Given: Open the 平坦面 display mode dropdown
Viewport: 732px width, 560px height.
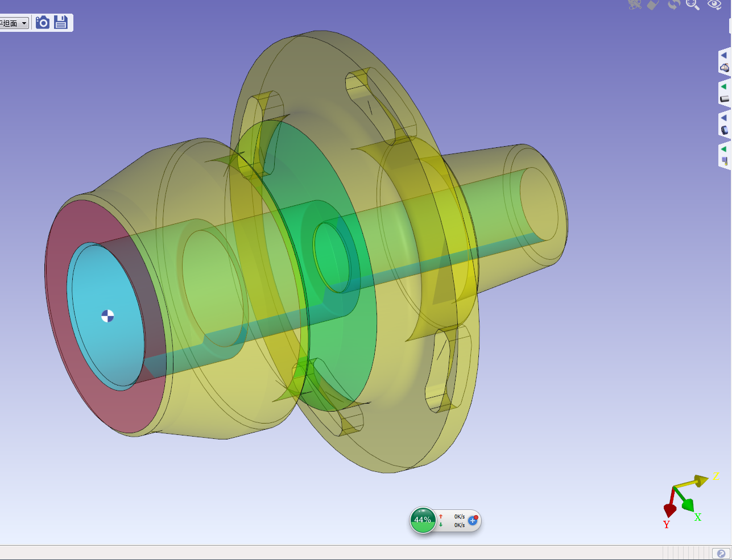Looking at the screenshot, I should pyautogui.click(x=14, y=23).
